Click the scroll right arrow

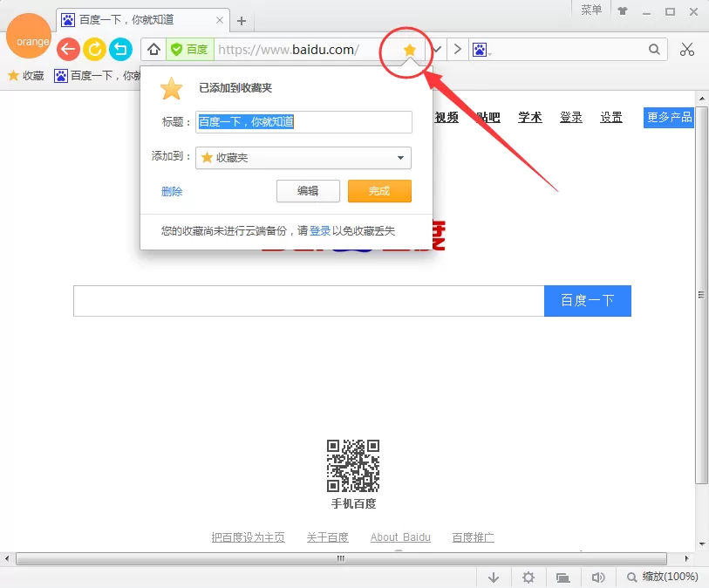click(x=686, y=558)
